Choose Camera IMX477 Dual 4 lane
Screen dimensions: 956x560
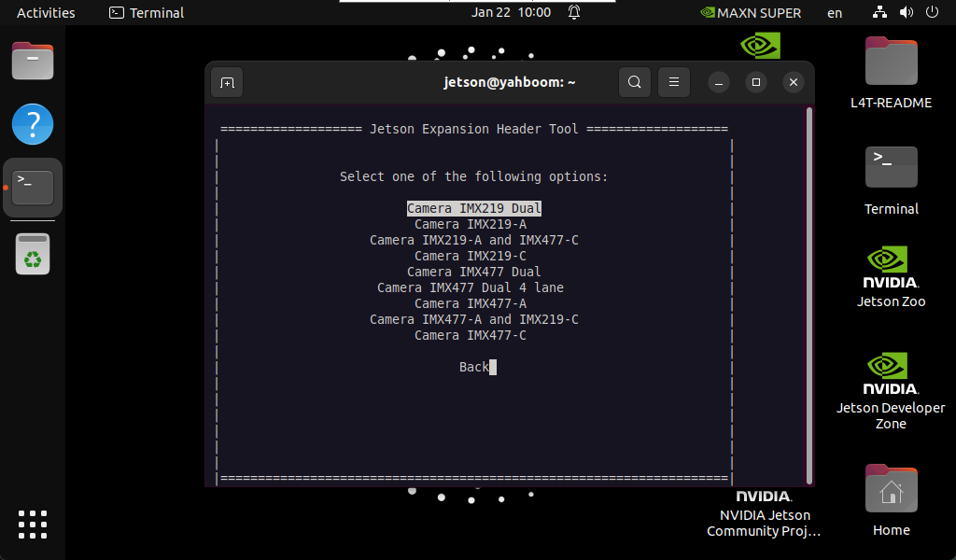click(x=471, y=287)
